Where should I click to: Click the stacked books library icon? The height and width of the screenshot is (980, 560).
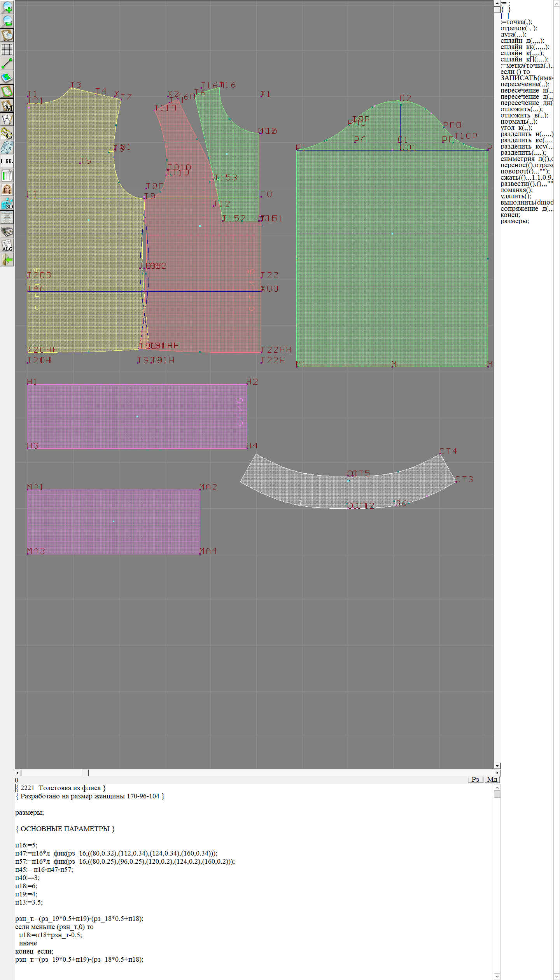[x=7, y=231]
